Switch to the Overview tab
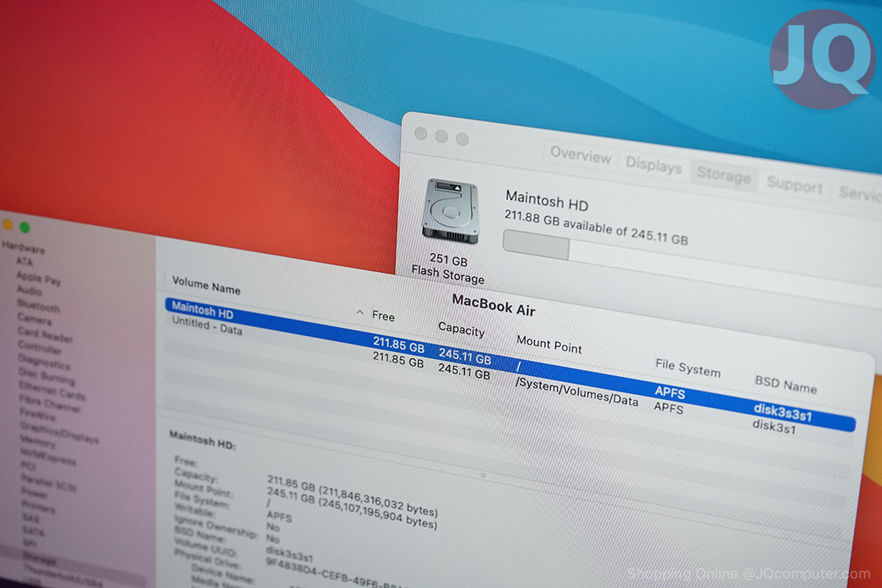882x588 pixels. (581, 154)
